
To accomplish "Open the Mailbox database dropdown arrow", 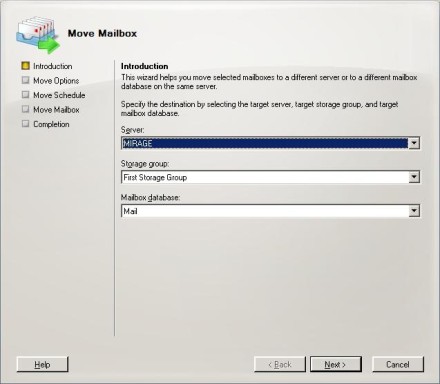I will pyautogui.click(x=414, y=211).
